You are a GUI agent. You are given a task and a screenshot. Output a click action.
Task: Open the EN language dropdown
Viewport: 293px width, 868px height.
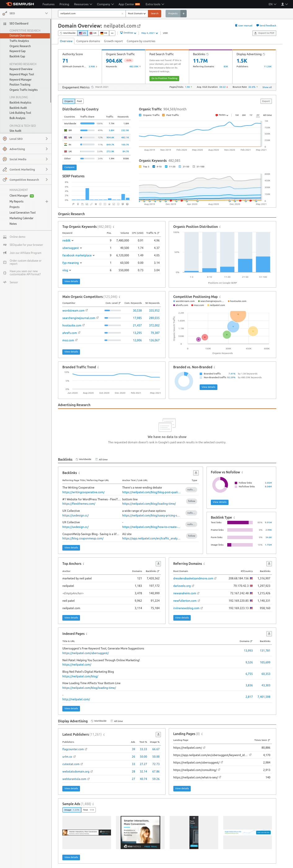(x=273, y=4)
